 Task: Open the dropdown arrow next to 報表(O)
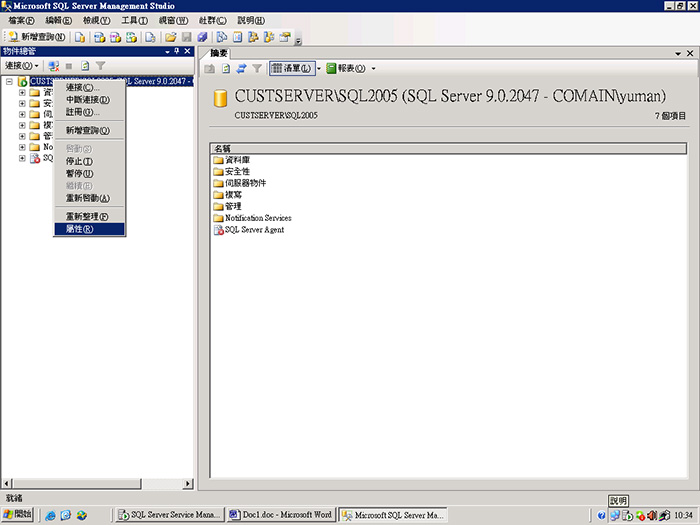(x=374, y=68)
